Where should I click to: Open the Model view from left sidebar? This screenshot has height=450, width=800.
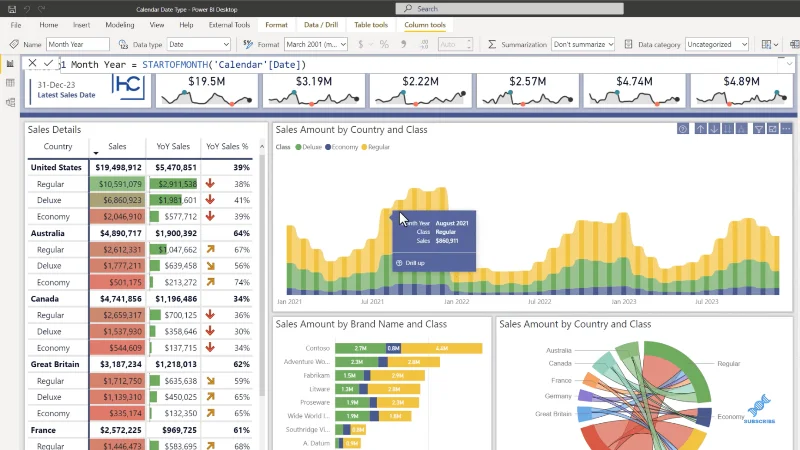point(10,102)
